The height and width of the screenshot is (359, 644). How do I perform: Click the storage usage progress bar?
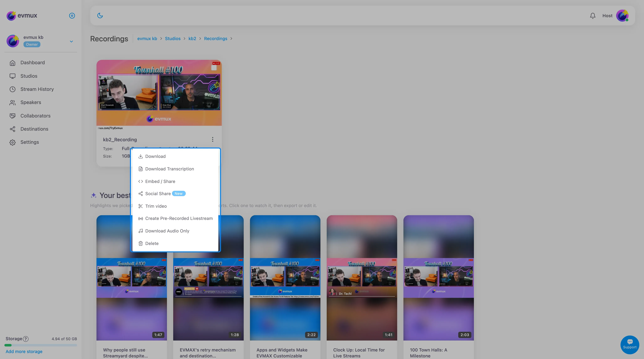tap(41, 345)
